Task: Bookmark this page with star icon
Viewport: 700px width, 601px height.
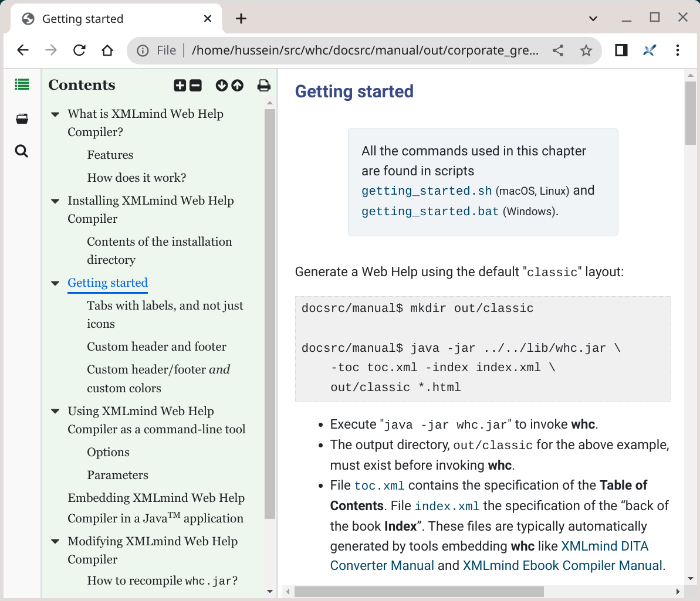Action: [x=586, y=50]
